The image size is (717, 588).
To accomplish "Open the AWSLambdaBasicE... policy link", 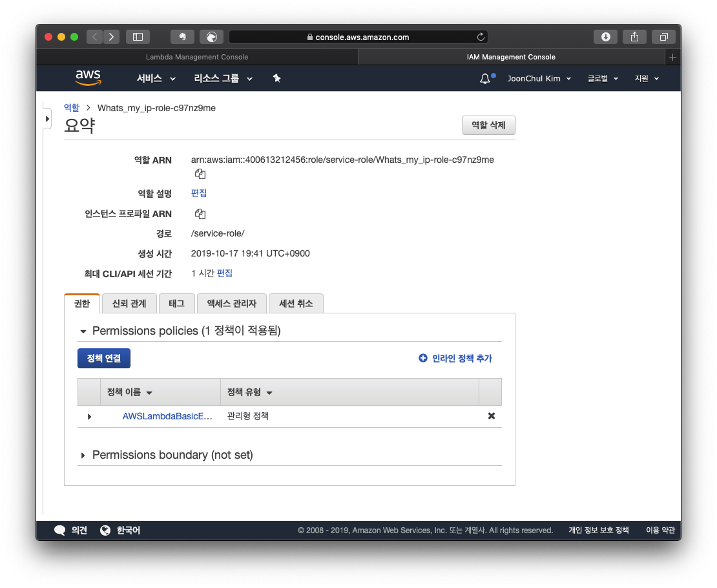I will (x=167, y=416).
